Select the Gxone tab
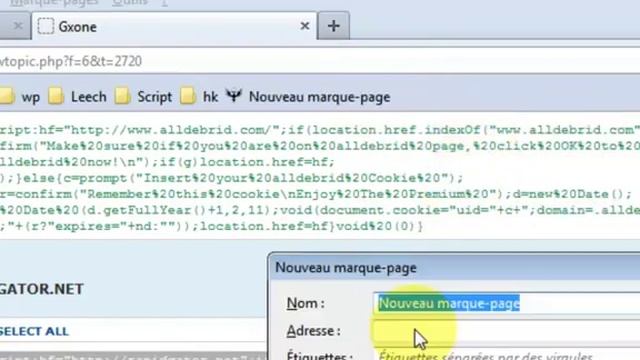 tap(174, 27)
